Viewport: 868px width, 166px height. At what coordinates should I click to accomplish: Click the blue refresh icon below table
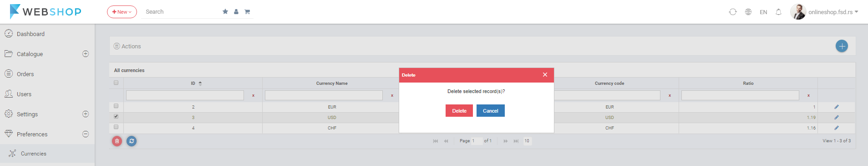pos(132,141)
